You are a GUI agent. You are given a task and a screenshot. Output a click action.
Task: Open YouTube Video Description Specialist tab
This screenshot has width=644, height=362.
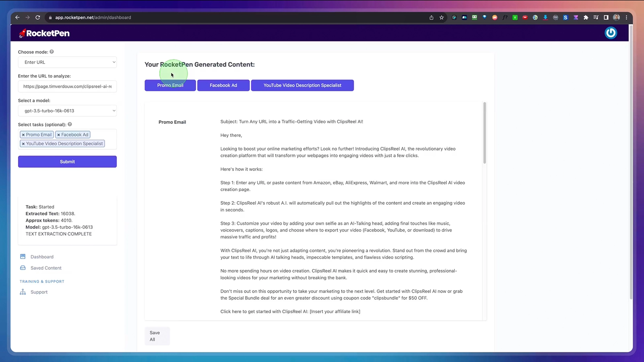coord(302,85)
